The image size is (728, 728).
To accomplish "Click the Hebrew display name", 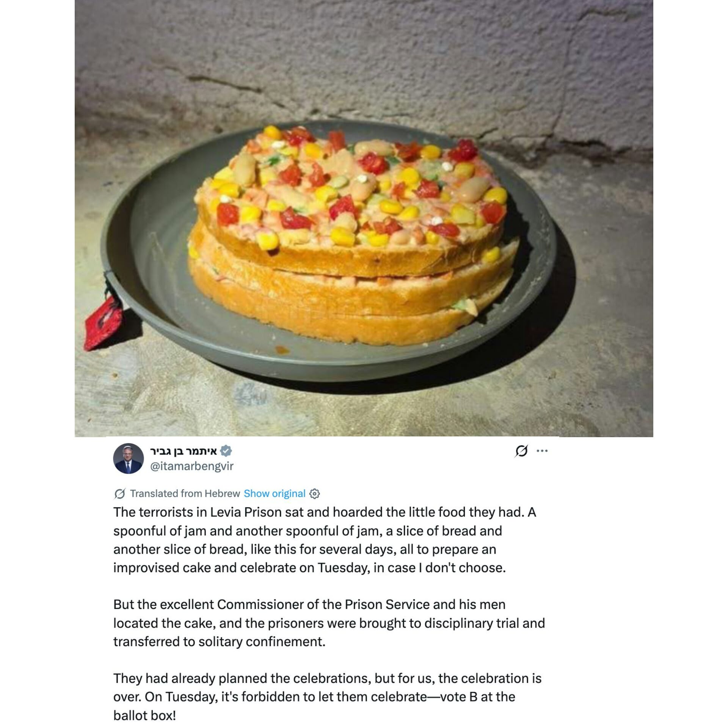I will point(184,451).
